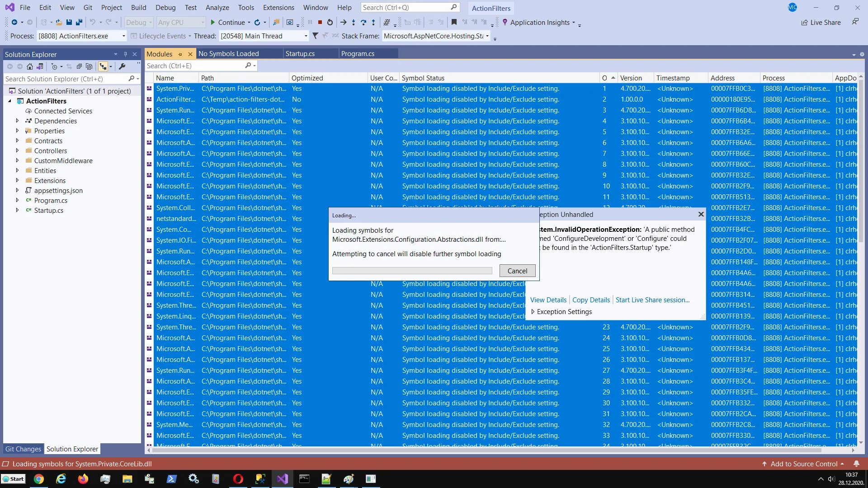Toggle pin on the Modules tab
This screenshot has width=868, height=488.
[180, 54]
